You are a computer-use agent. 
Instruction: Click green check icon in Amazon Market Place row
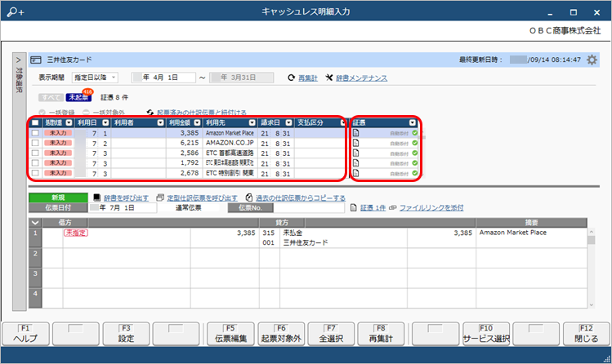414,133
